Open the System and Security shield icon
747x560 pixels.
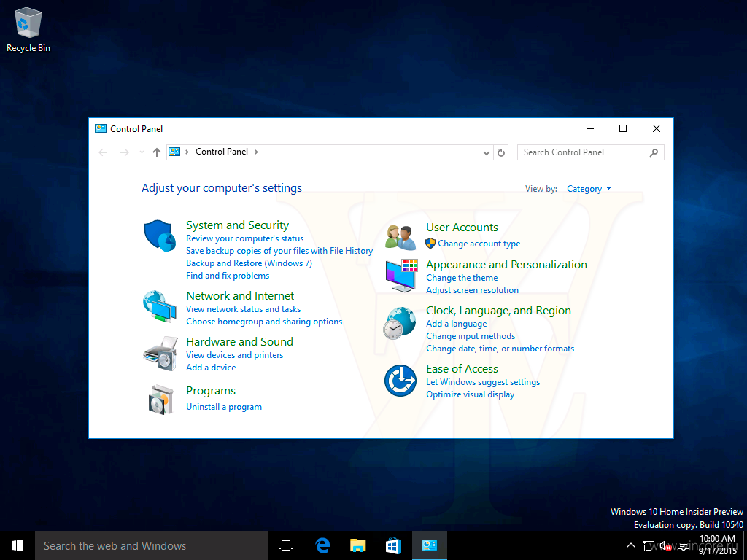(160, 236)
